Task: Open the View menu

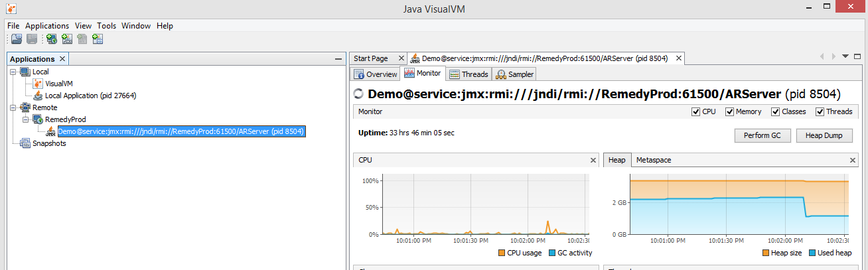Action: [x=83, y=26]
